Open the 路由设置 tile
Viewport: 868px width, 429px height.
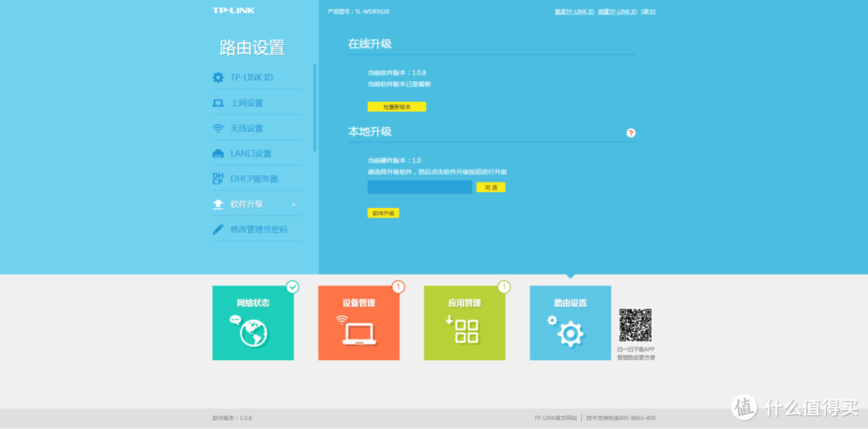pos(570,323)
